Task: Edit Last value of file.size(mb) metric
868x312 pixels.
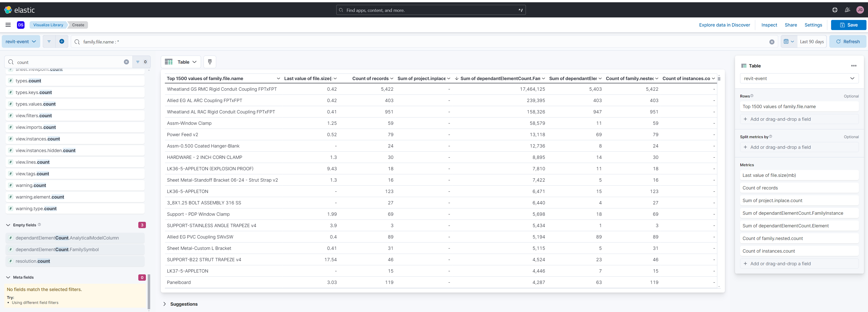Action: tap(799, 175)
